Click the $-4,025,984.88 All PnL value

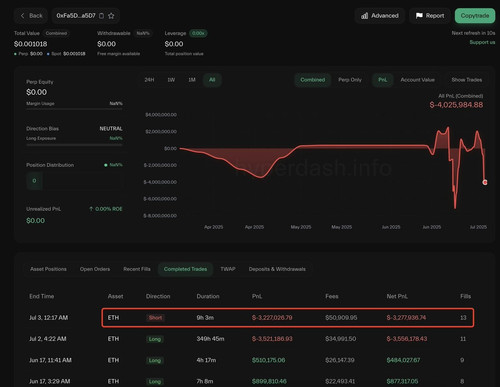tap(456, 105)
